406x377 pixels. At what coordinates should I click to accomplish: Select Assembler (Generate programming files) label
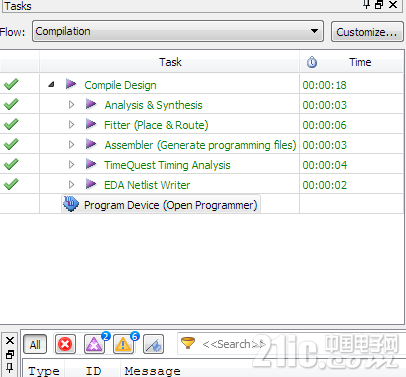click(x=200, y=145)
